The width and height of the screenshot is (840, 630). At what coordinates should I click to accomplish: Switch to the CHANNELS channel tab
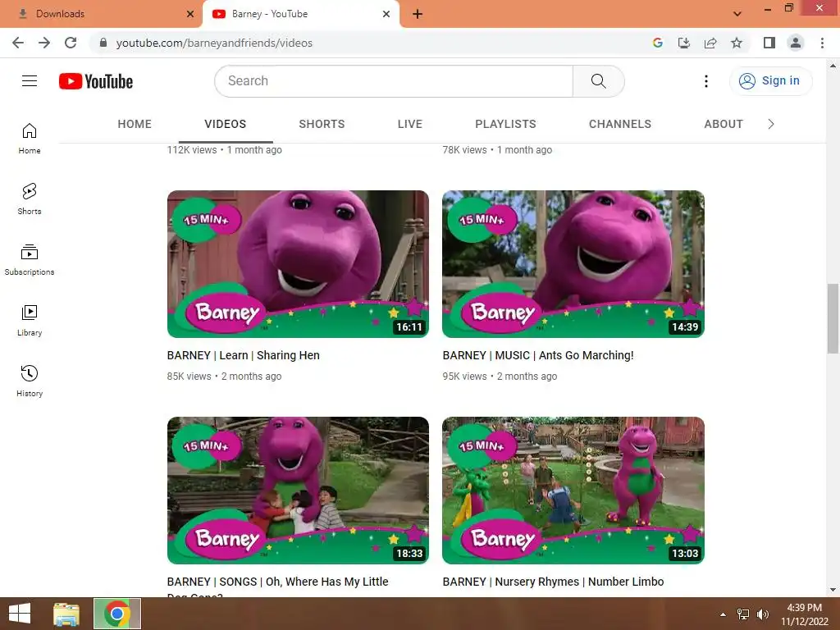pyautogui.click(x=620, y=125)
